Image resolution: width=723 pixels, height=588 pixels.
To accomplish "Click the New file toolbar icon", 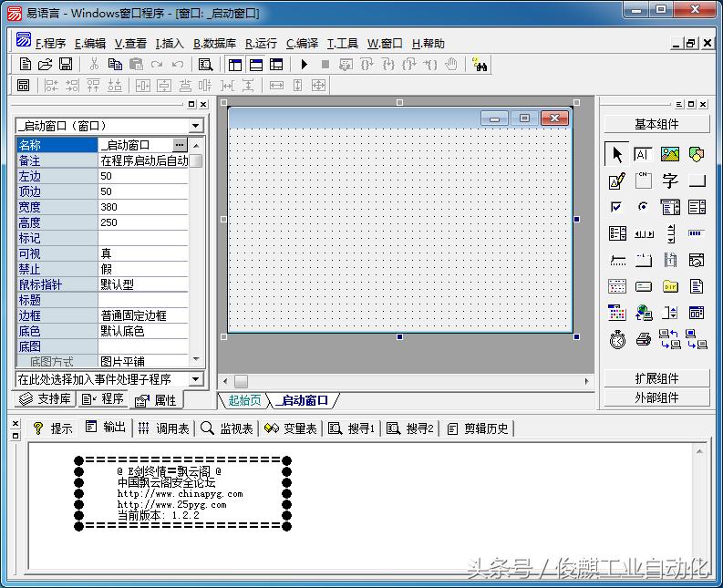I will [26, 64].
